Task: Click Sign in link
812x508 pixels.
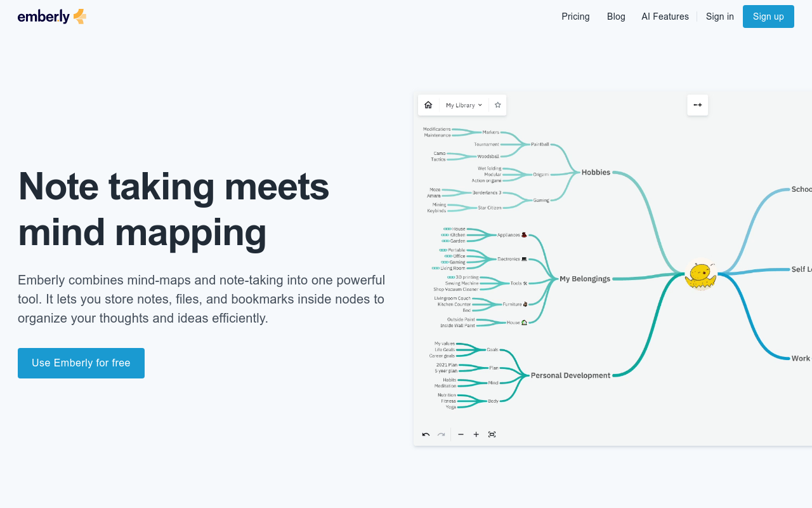Action: point(720,17)
